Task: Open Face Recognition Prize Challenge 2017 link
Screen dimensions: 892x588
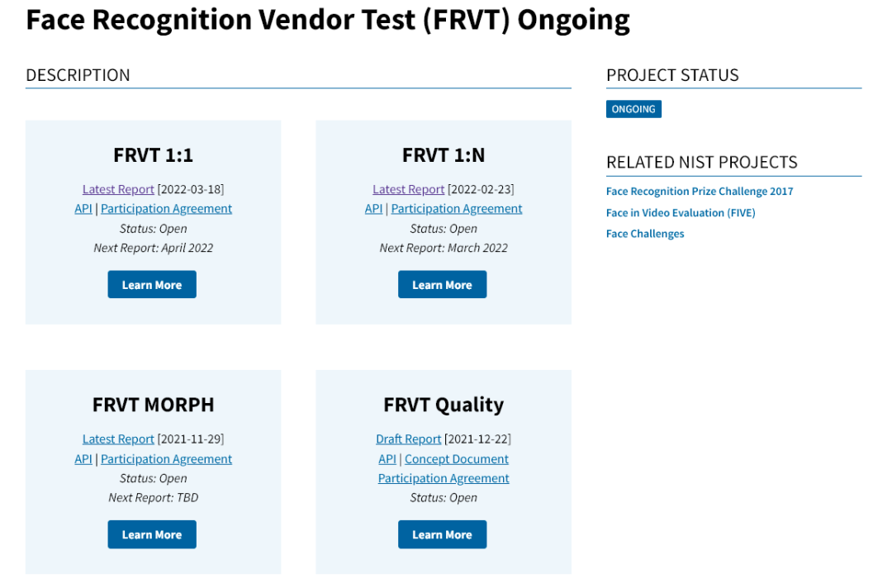Action: point(700,192)
